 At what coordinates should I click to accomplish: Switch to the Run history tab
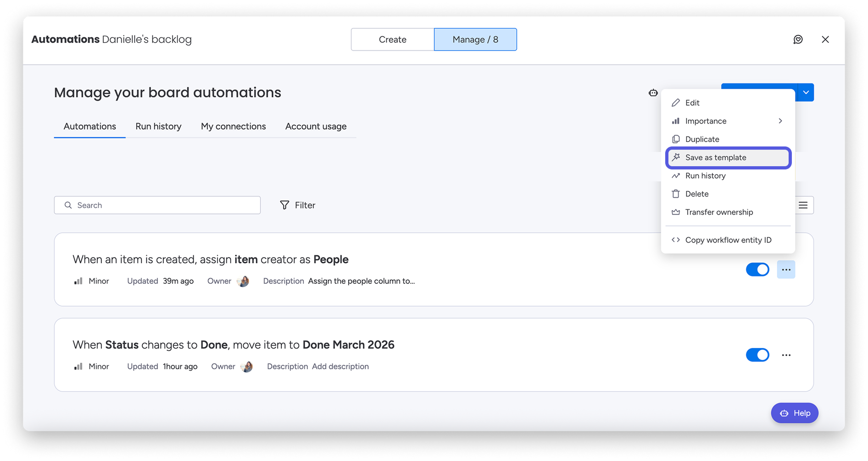pos(158,126)
